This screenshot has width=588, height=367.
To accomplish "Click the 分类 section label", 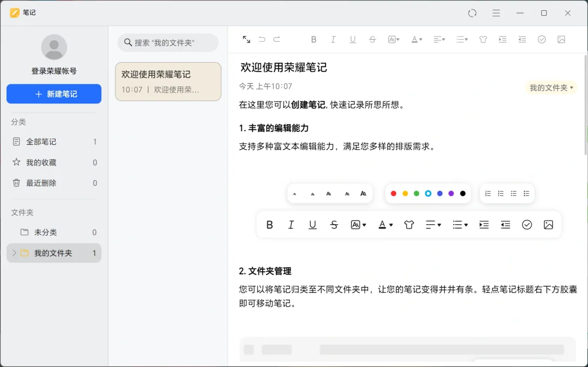I will tap(19, 122).
